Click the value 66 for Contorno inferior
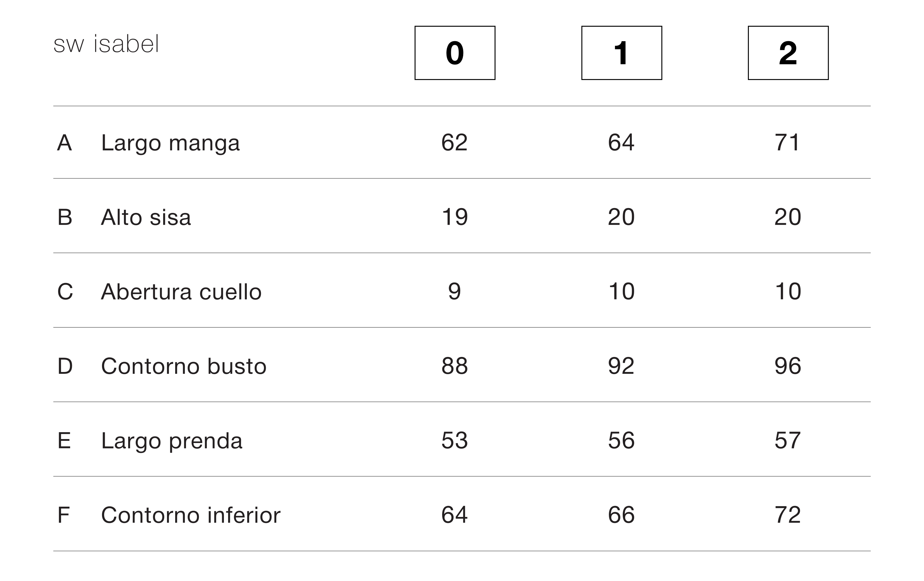This screenshot has width=924, height=581. pos(621,515)
